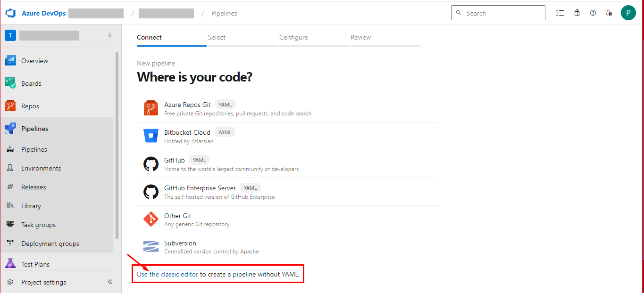Viewport: 644px width, 293px height.
Task: Switch to the Review step tab
Action: pos(385,39)
